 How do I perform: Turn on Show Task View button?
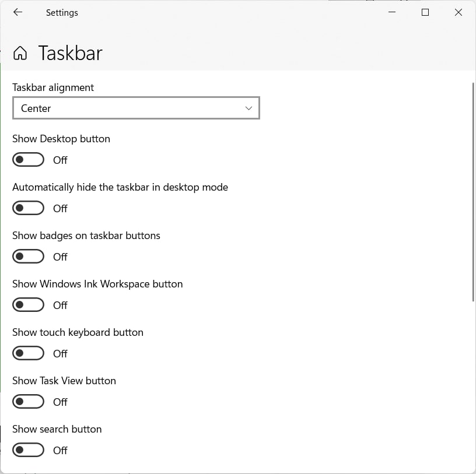(x=28, y=402)
